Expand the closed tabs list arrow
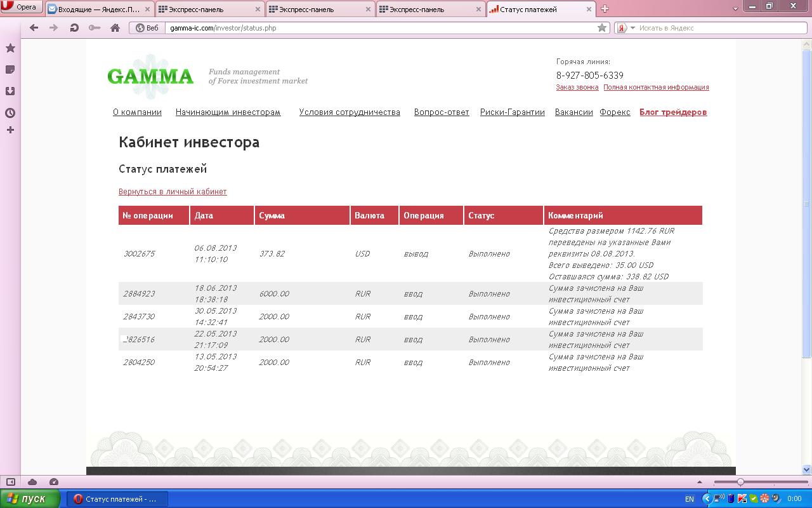812x508 pixels. tap(735, 9)
